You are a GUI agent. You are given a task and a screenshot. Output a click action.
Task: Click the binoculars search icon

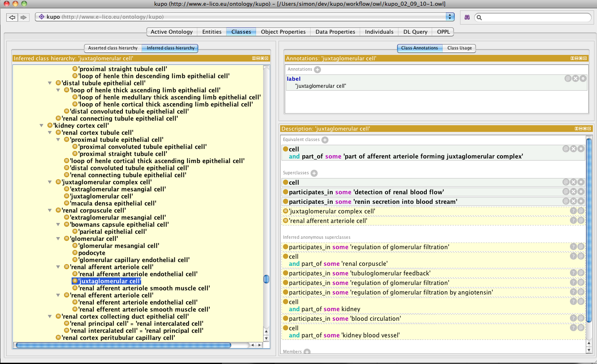click(467, 17)
